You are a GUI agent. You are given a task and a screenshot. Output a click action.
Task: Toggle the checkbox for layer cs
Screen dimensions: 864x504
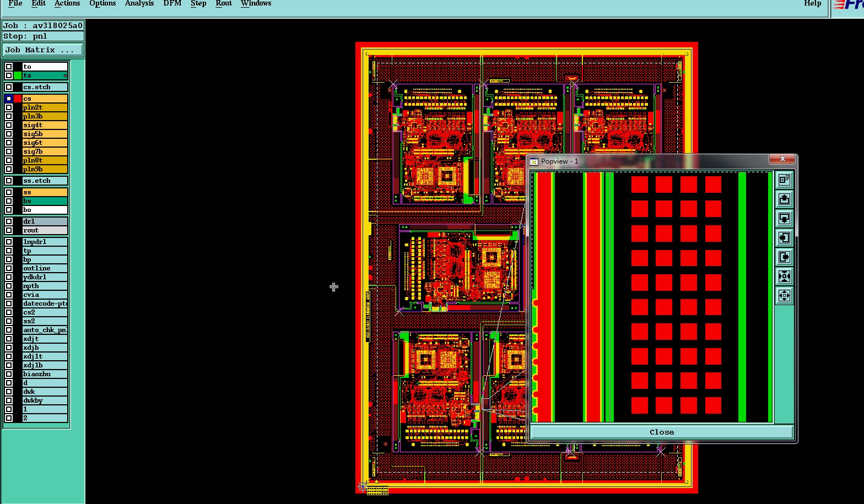(9, 99)
